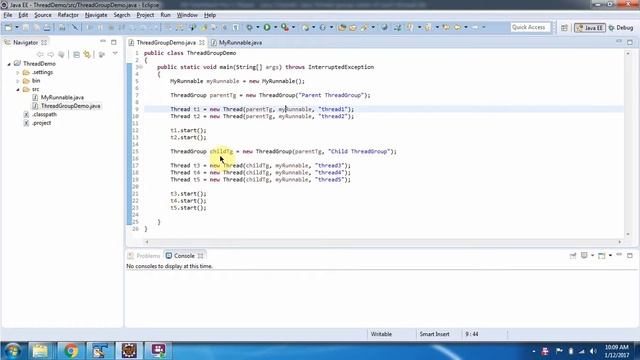Open the Refactor menu

(68, 15)
